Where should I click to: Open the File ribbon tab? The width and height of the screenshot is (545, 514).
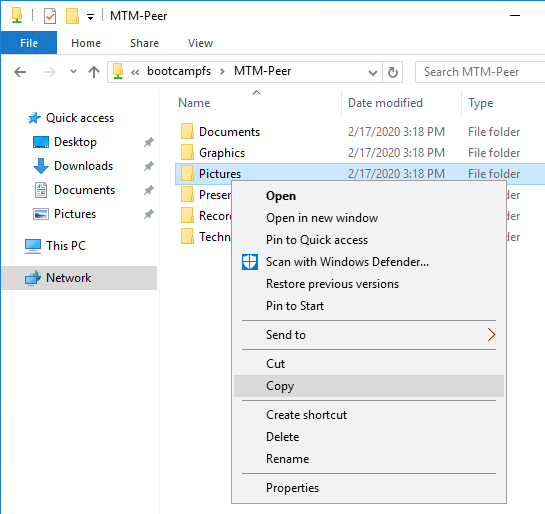(29, 43)
